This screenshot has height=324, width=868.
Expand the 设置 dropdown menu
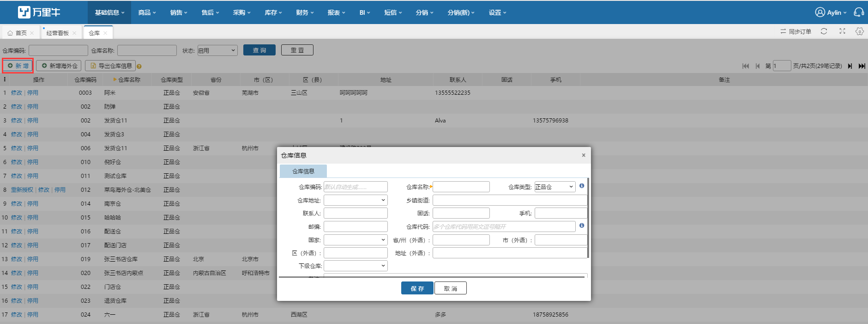click(497, 12)
